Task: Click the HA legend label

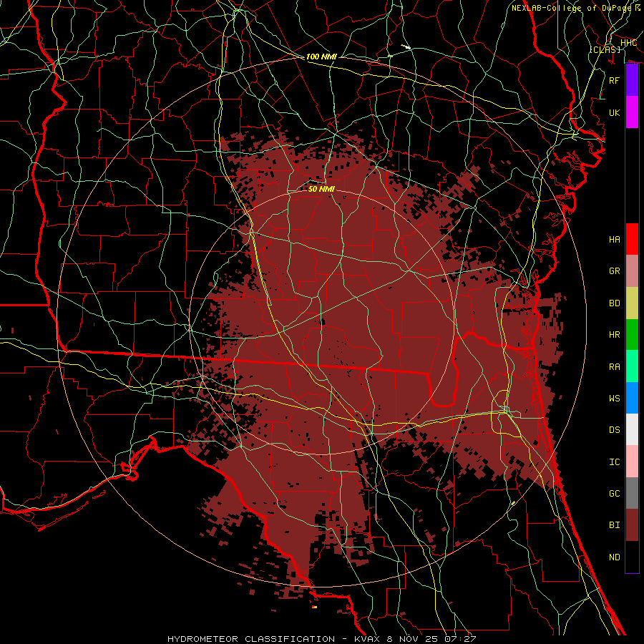Action: [x=614, y=240]
